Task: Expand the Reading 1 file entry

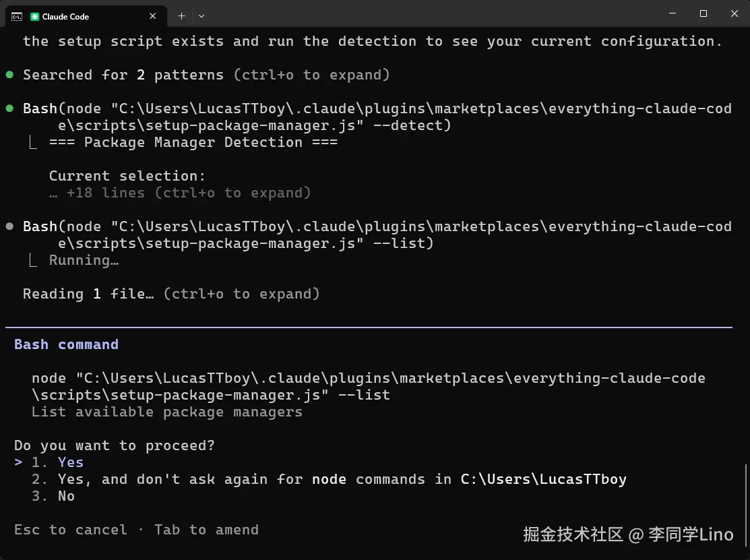Action: pos(241,294)
